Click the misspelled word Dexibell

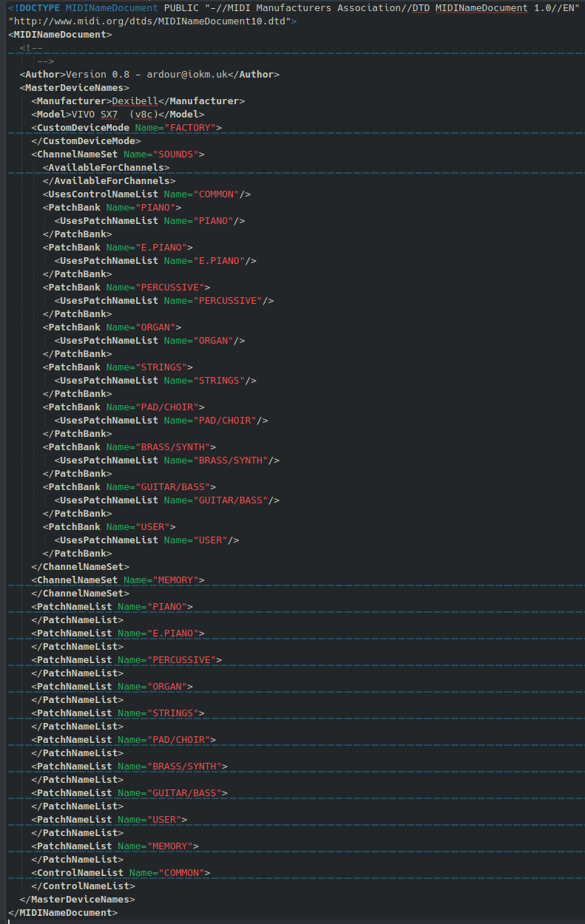coord(135,101)
